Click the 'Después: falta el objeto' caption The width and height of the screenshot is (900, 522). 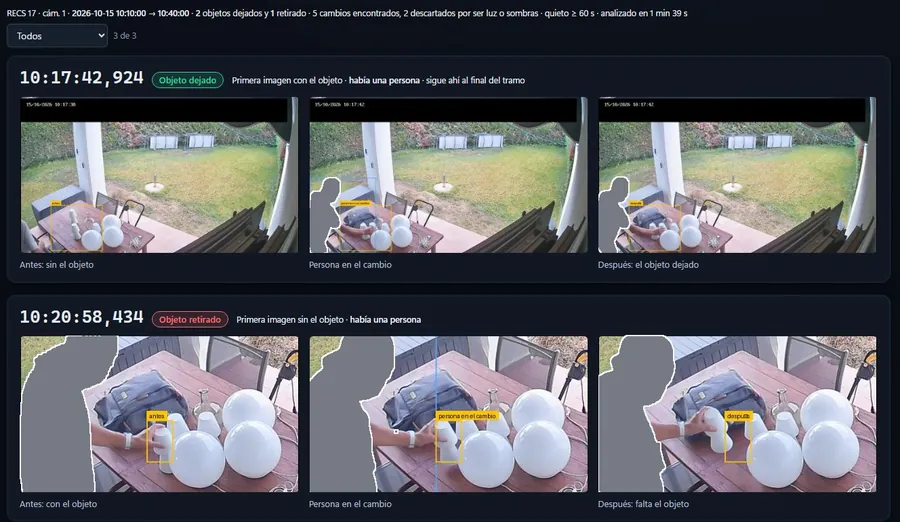(643, 504)
